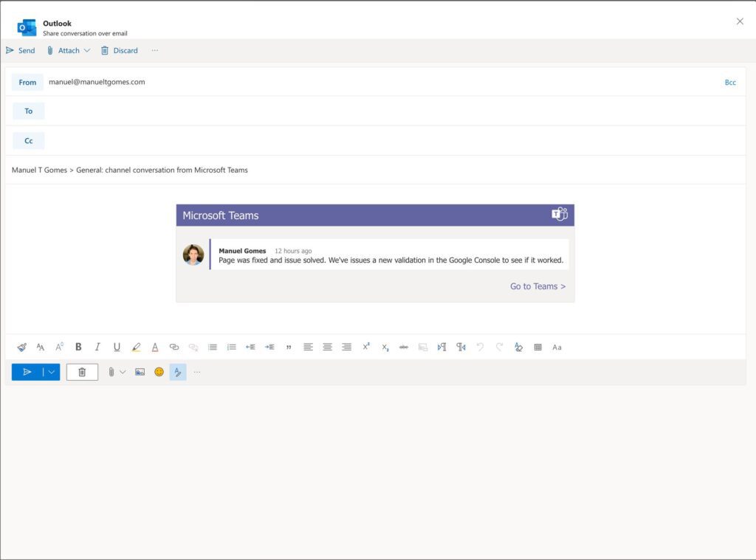This screenshot has height=560, width=756.
Task: Follow the Go to Teams link
Action: pos(537,286)
